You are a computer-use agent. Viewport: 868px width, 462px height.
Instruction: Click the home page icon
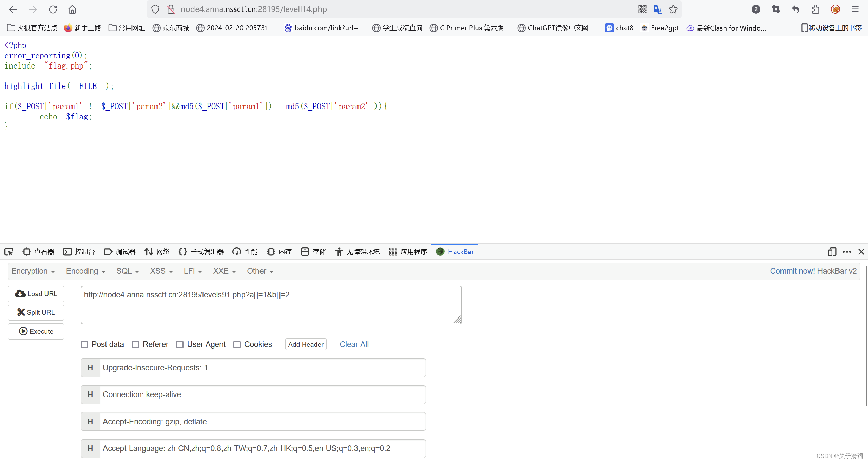[72, 9]
